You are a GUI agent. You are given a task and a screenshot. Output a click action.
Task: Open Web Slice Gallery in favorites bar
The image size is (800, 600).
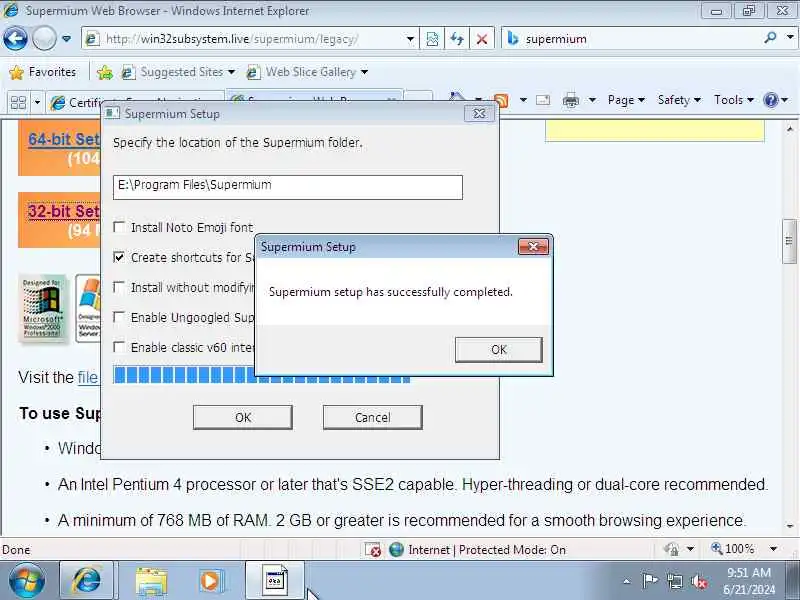pyautogui.click(x=307, y=72)
